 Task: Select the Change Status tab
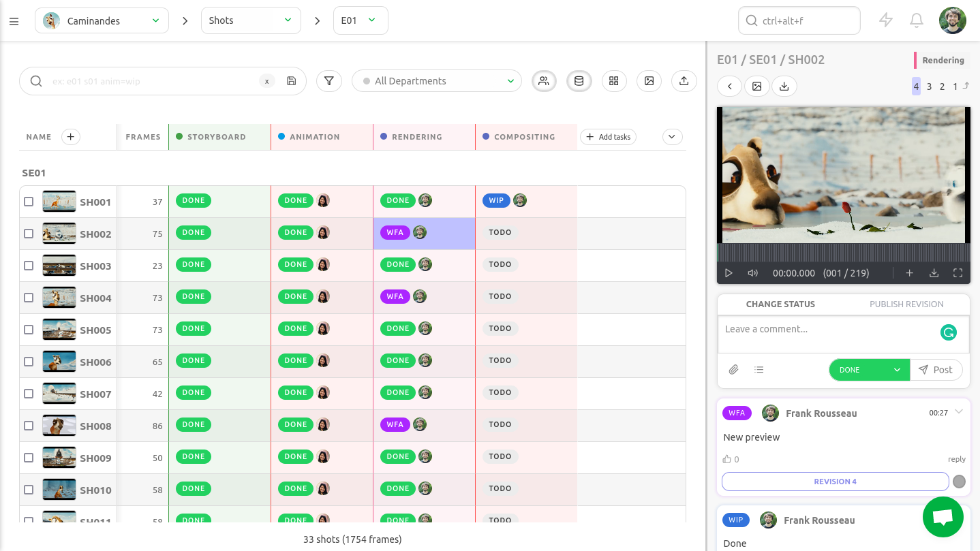coord(780,304)
